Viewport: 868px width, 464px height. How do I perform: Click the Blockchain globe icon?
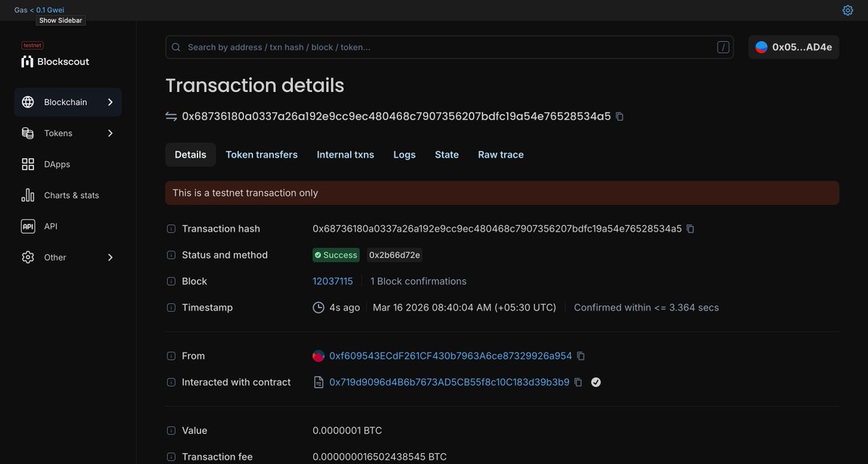28,102
